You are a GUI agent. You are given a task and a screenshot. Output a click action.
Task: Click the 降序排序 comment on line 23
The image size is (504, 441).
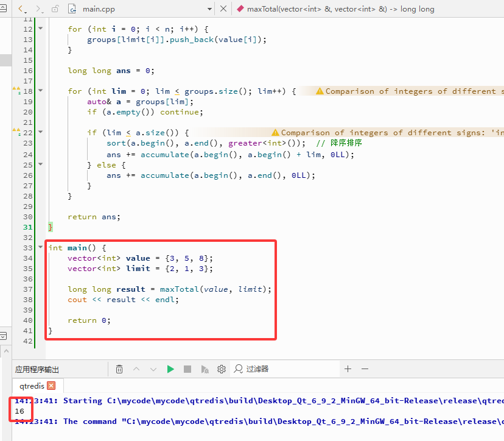click(x=346, y=143)
